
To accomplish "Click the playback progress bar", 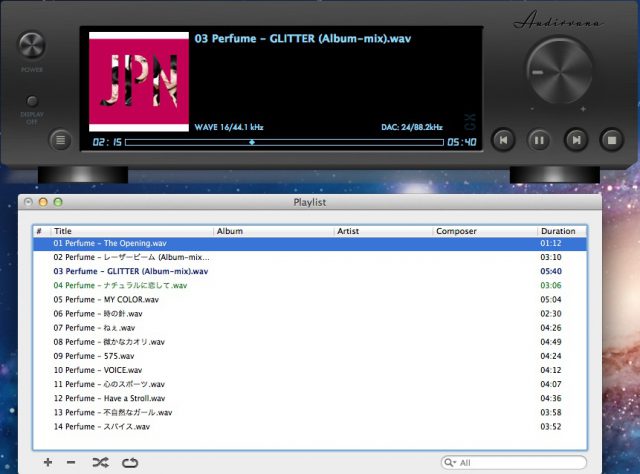I will pyautogui.click(x=284, y=142).
